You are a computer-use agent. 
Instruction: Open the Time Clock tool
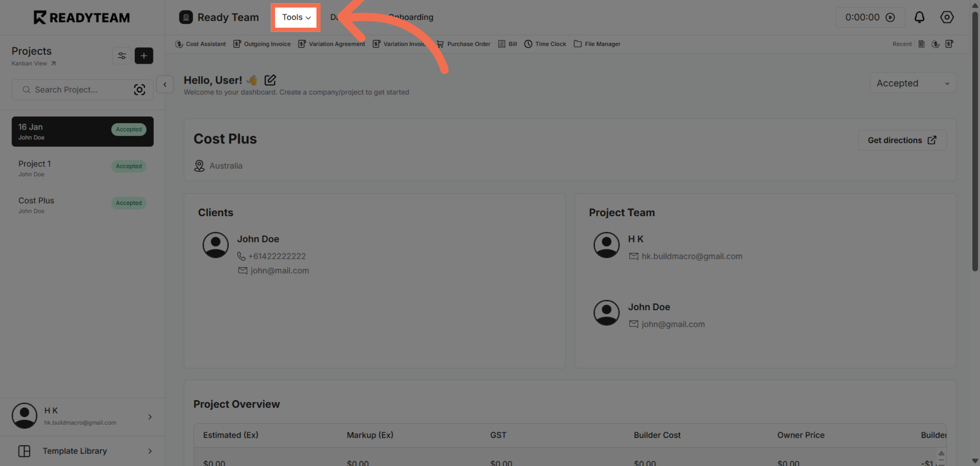click(x=545, y=44)
